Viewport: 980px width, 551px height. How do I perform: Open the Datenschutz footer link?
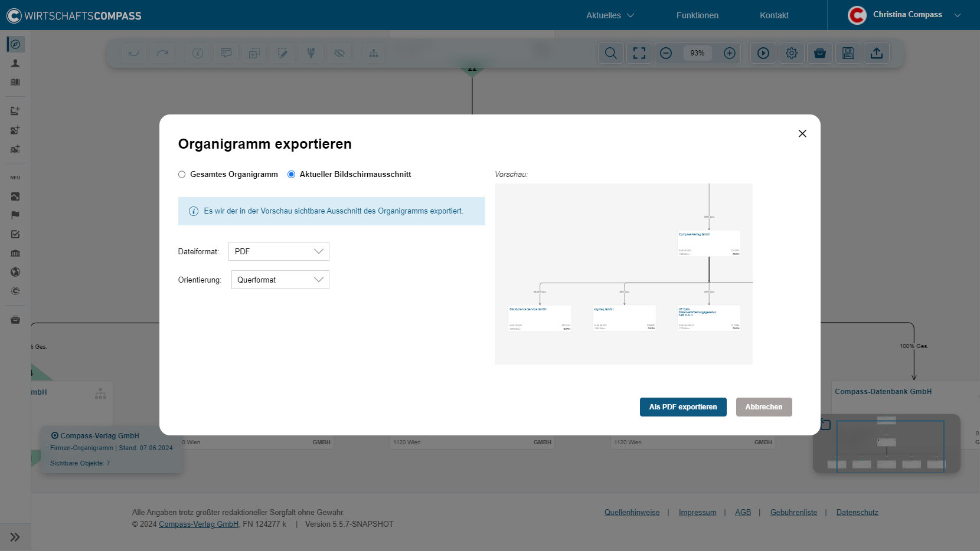857,513
